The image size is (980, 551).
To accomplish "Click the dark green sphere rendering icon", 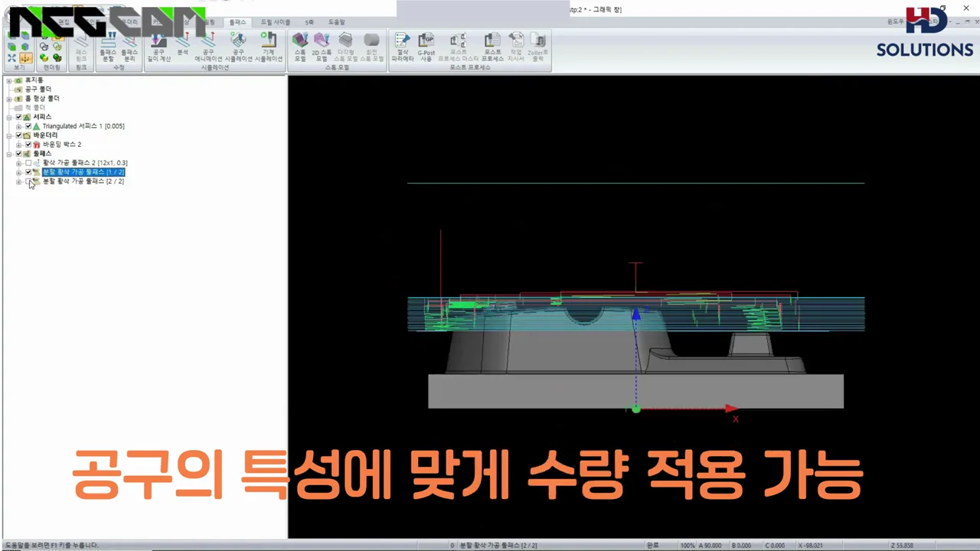I will (57, 57).
